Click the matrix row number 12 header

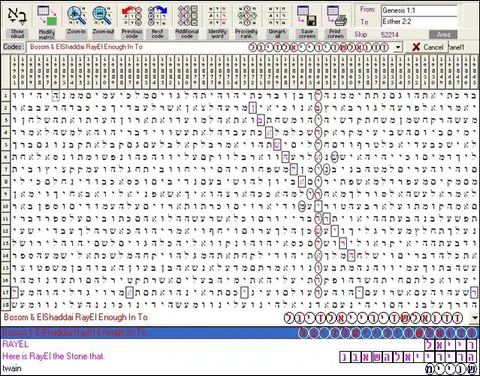(6, 231)
